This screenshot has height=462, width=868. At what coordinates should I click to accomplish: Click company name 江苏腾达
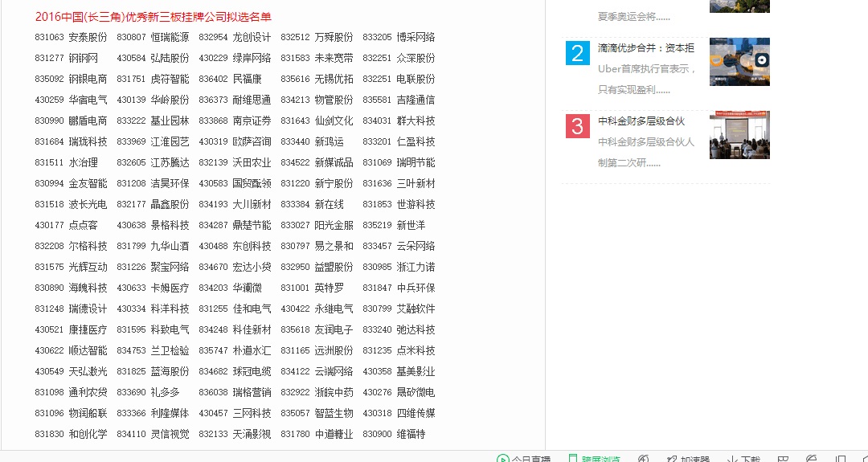170,162
